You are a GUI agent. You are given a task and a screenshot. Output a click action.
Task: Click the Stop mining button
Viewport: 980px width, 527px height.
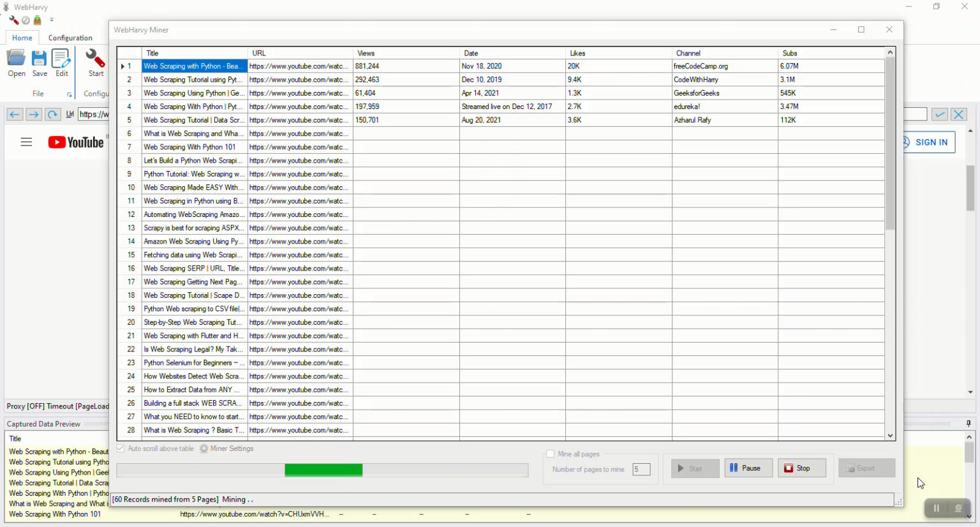(801, 468)
